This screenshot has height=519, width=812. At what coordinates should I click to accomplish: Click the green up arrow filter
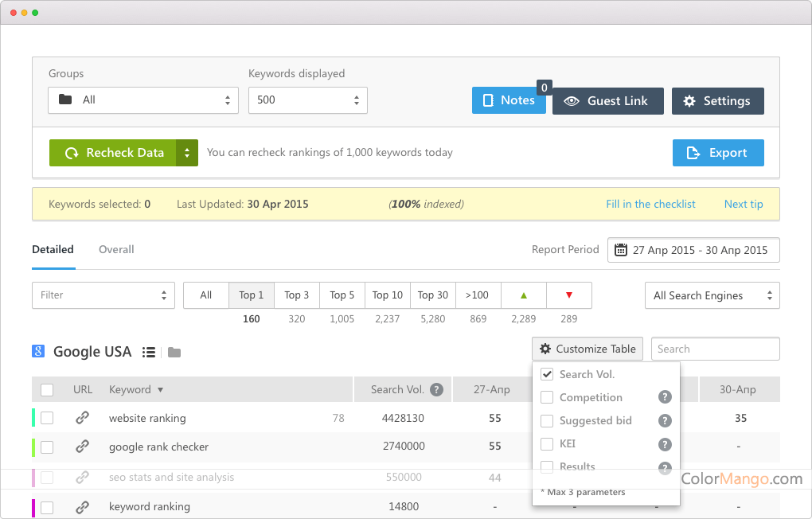click(523, 295)
